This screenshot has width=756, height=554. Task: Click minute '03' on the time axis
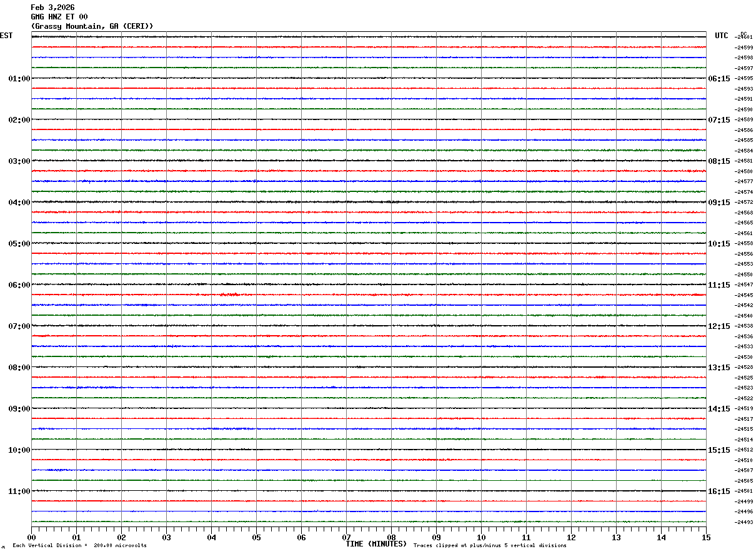point(166,537)
